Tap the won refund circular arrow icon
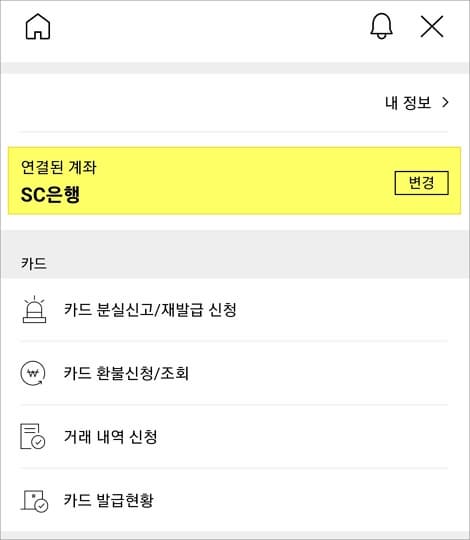 pyautogui.click(x=33, y=373)
